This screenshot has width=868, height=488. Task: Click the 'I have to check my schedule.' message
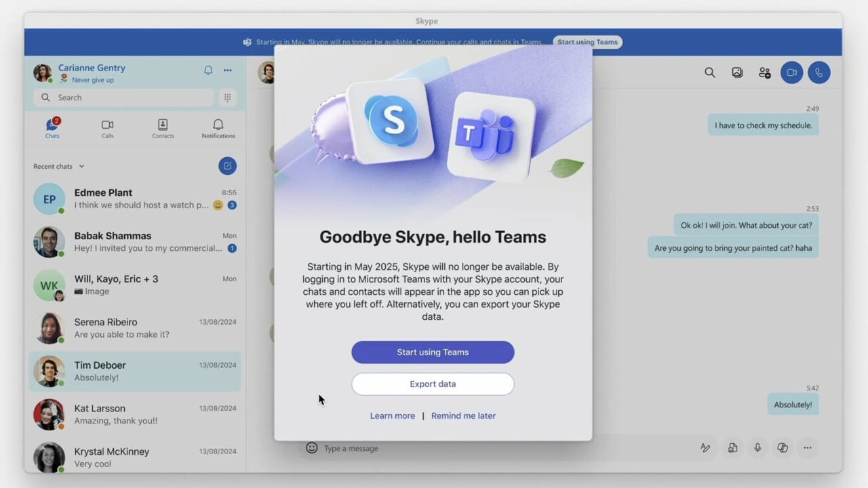click(x=763, y=125)
